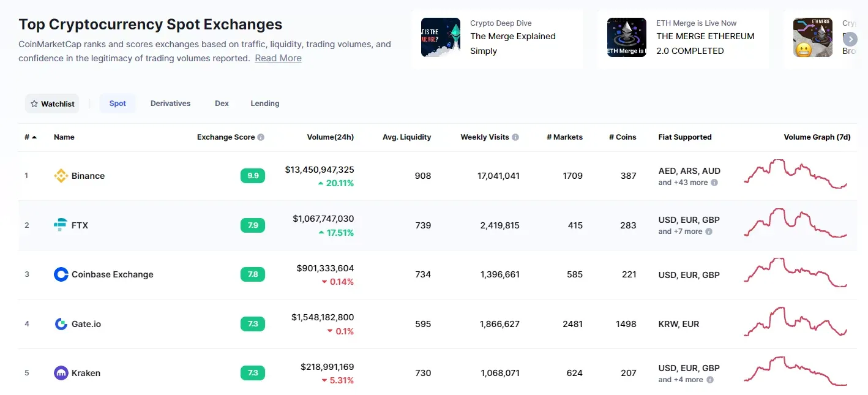Open 'The Merge Explained Simply' headline

(513, 43)
